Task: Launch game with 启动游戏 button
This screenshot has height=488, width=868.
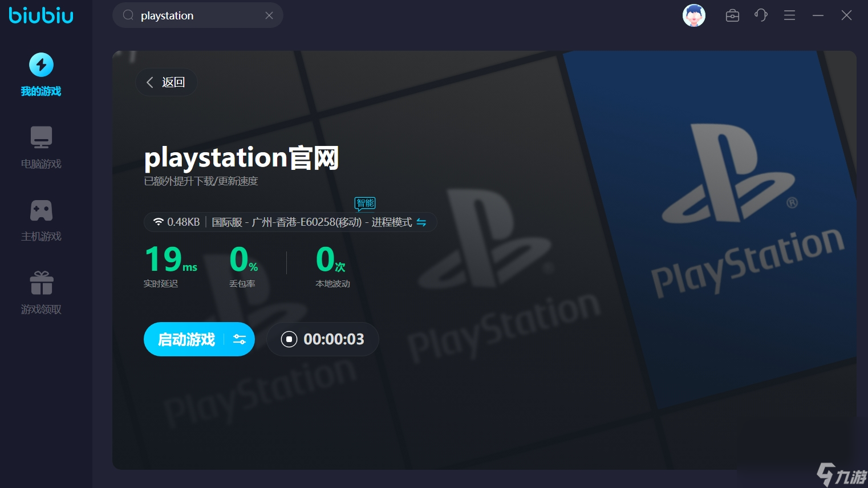Action: pos(186,339)
